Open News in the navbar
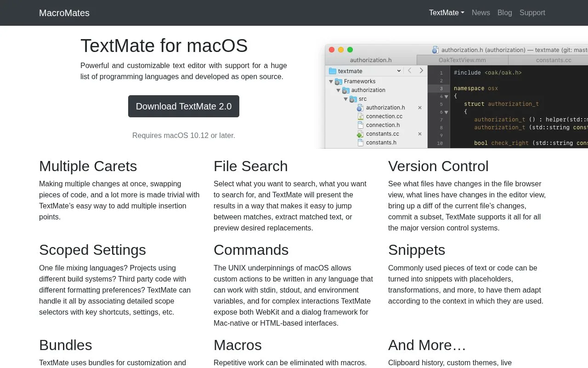This screenshot has height=368, width=588. 481,13
